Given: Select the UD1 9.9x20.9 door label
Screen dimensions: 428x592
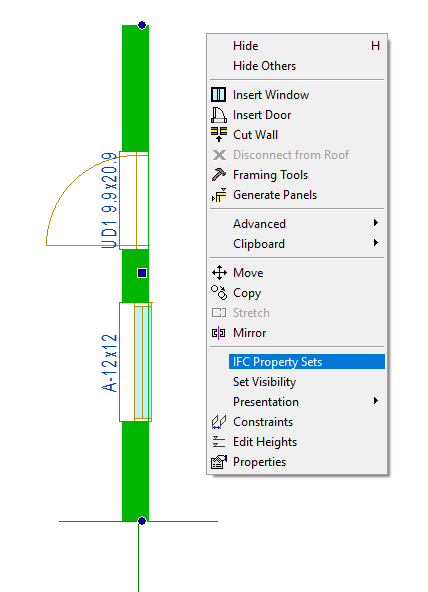Looking at the screenshot, I should tap(109, 200).
